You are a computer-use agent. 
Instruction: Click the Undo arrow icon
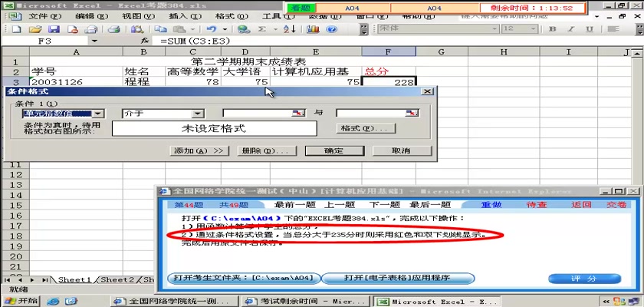212,29
